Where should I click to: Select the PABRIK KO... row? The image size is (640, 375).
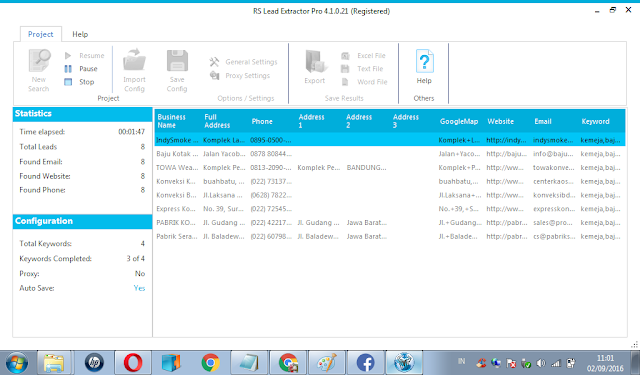(390, 223)
